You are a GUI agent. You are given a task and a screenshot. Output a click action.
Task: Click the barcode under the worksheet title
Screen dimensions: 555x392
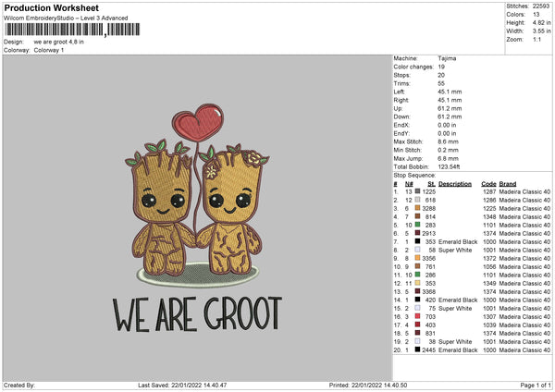click(72, 30)
